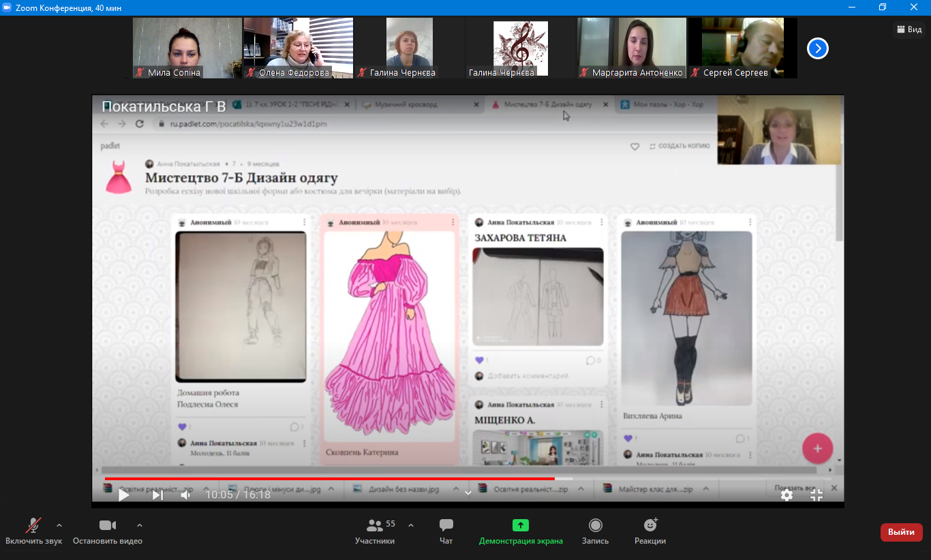This screenshot has width=931, height=560.
Task: Click the red video progress bar
Action: coord(327,479)
